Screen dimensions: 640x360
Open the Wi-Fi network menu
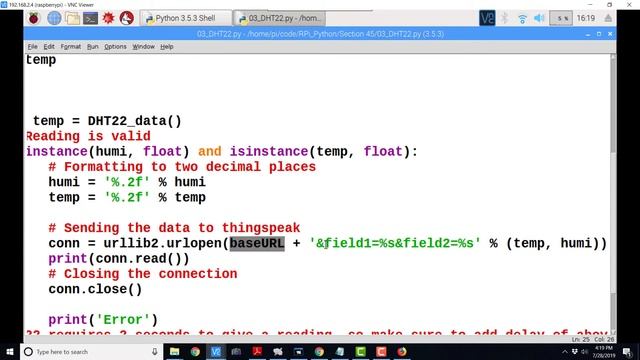pos(522,18)
